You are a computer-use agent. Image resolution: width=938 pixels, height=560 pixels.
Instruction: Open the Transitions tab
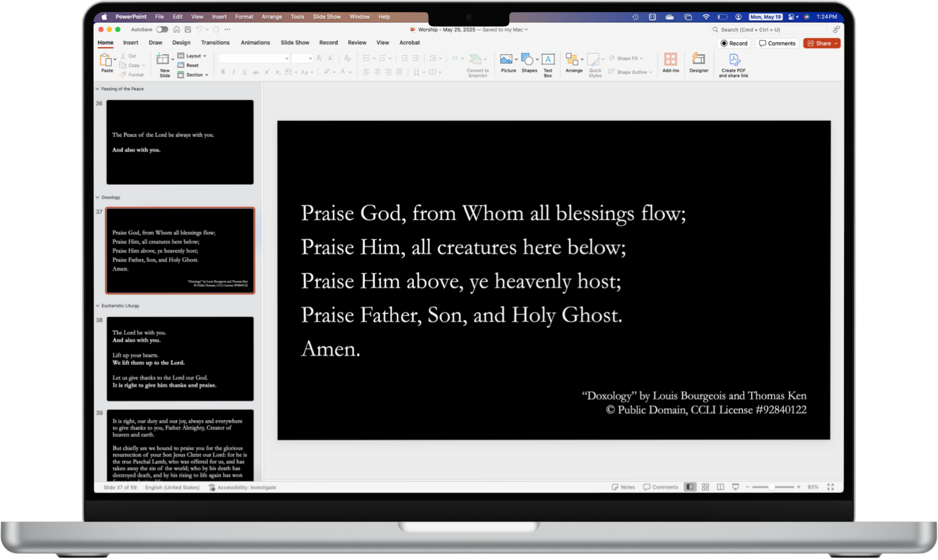point(215,43)
